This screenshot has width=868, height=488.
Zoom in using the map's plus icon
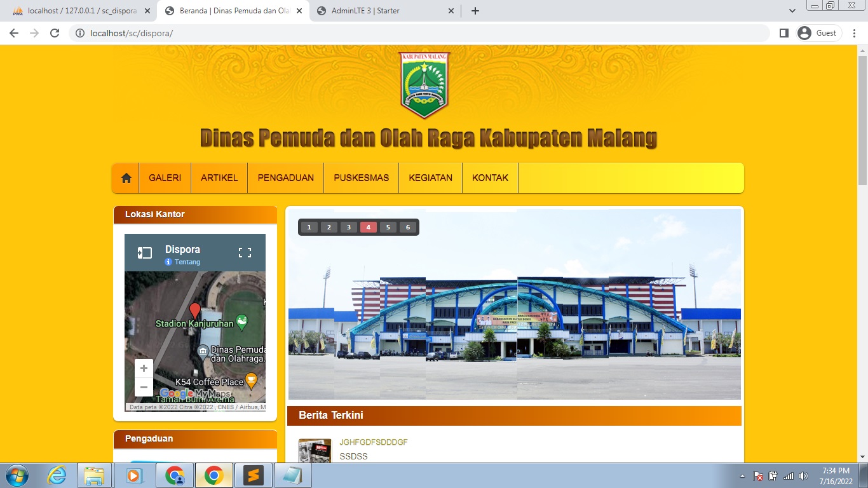144,368
